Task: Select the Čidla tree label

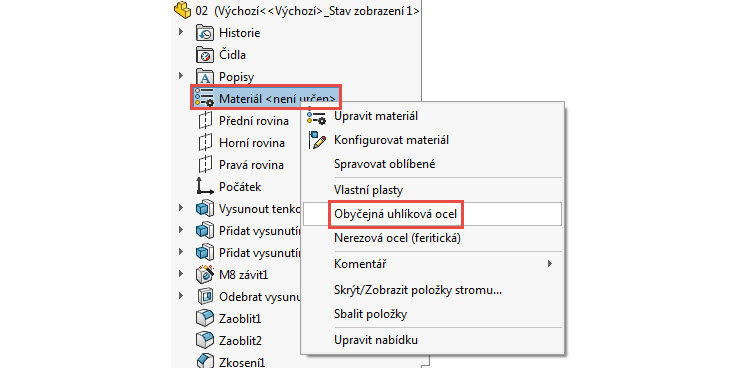Action: (232, 55)
